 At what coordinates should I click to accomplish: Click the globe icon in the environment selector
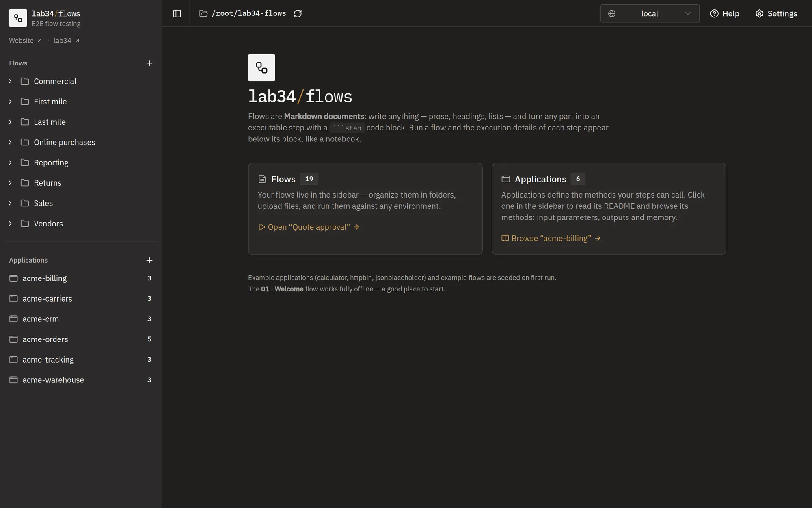pyautogui.click(x=612, y=13)
